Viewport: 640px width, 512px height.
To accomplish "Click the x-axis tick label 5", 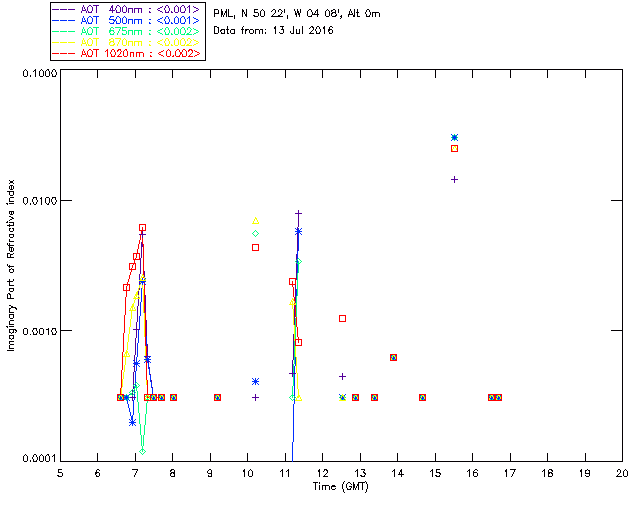I will (x=60, y=473).
